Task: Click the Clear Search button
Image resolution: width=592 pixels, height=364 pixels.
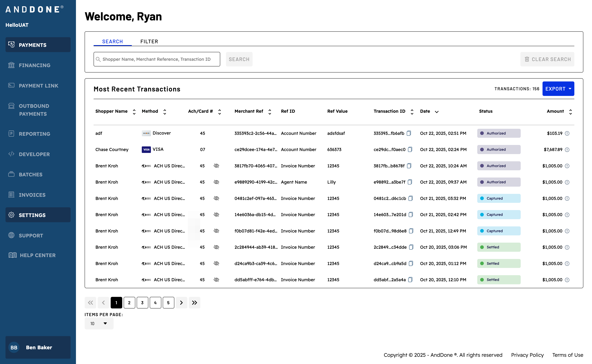Action: (547, 59)
